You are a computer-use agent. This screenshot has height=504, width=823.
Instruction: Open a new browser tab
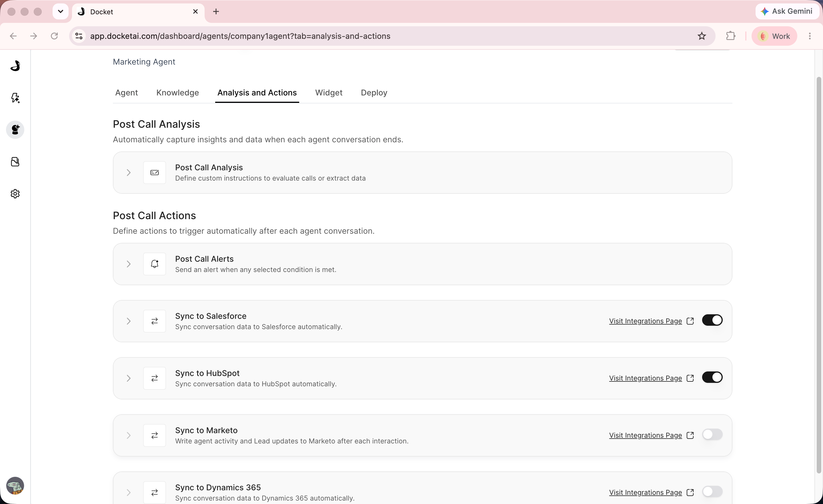click(216, 12)
